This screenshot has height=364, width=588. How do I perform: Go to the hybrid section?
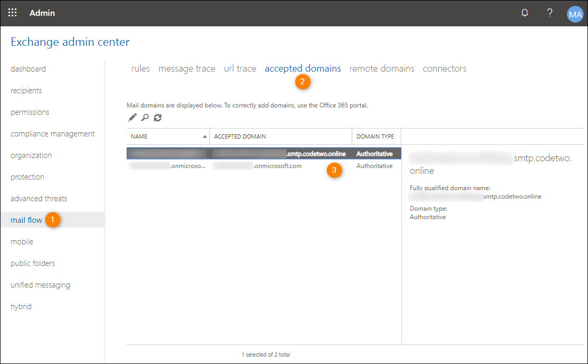coord(21,306)
